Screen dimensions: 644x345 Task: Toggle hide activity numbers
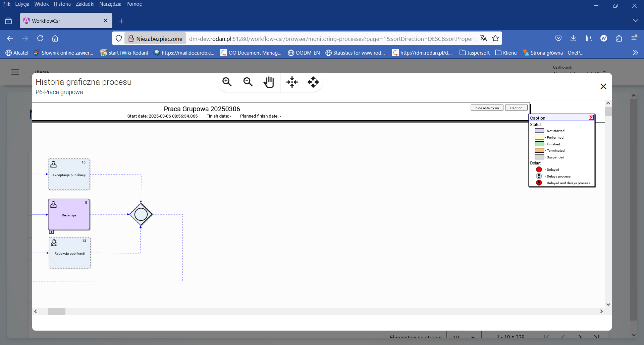(487, 108)
